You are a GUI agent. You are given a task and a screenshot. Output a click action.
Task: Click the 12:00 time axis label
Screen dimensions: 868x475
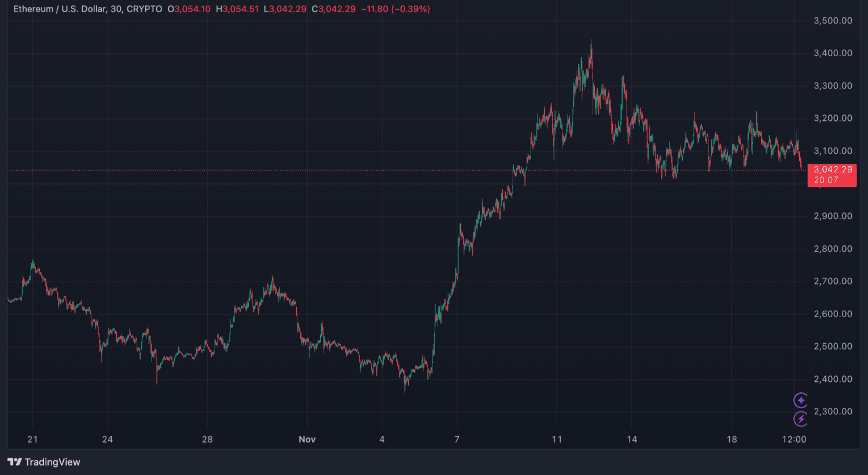click(794, 439)
